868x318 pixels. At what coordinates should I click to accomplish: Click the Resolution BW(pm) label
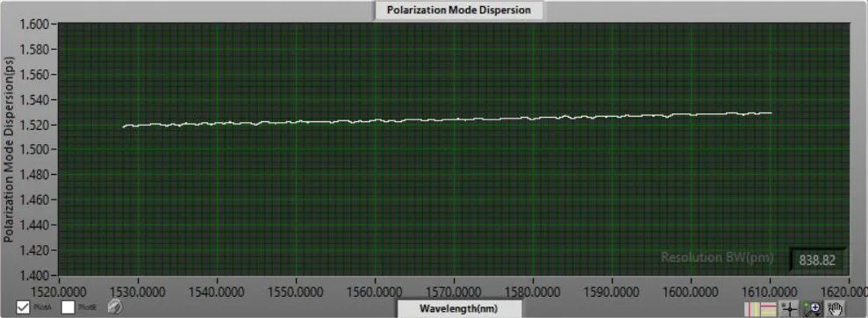[717, 257]
